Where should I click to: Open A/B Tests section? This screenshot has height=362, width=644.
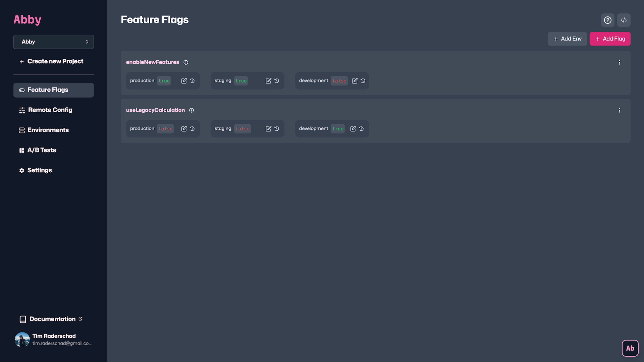tap(54, 150)
